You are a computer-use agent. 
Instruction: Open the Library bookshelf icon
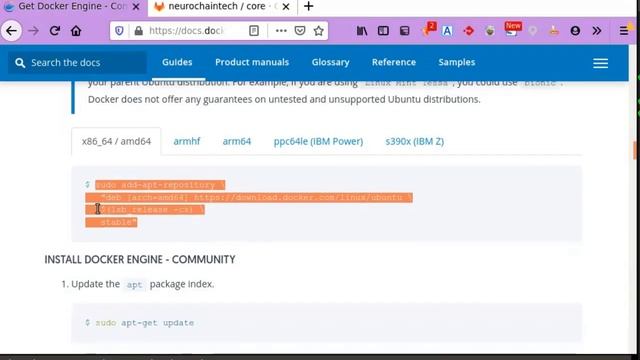[362, 31]
